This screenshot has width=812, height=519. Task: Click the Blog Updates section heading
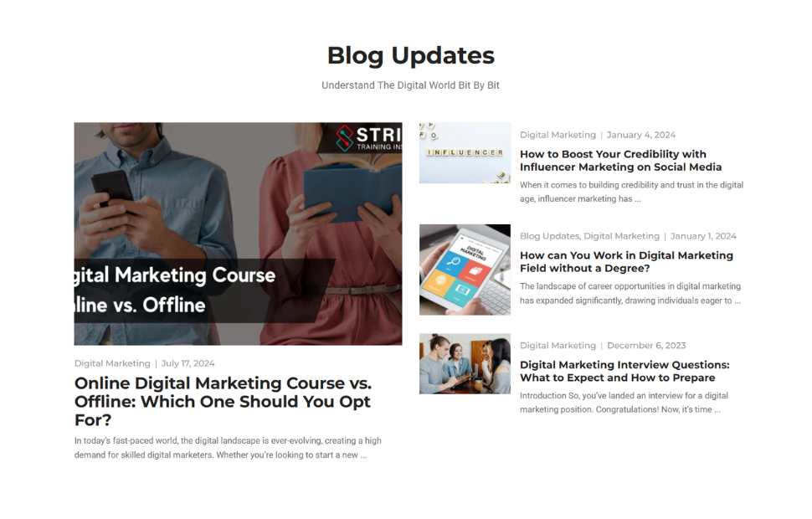411,55
